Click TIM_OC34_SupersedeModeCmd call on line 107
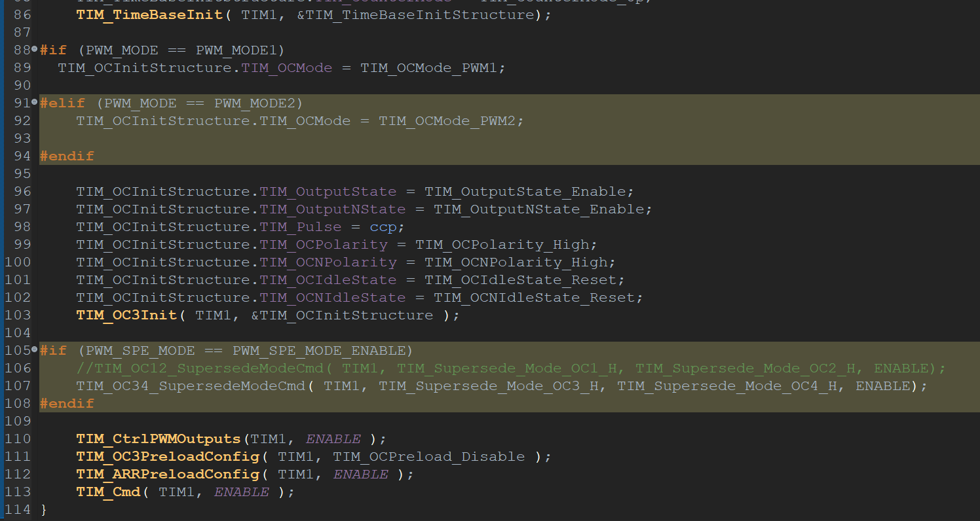Screen dimensions: 980x521 (x=191, y=386)
